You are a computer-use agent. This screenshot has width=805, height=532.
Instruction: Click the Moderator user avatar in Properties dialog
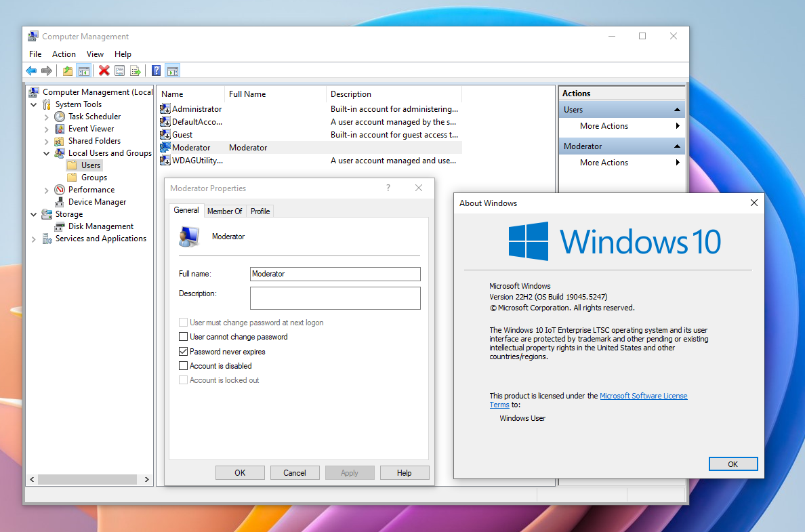(190, 237)
